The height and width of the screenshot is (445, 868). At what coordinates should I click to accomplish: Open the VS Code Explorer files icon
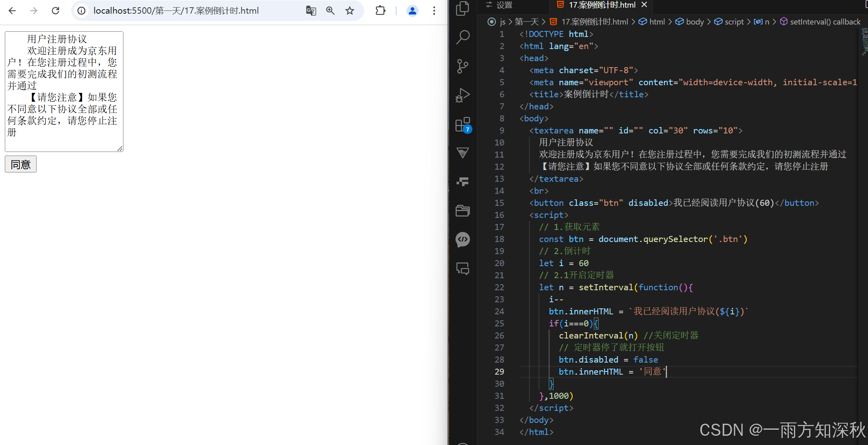pos(463,9)
